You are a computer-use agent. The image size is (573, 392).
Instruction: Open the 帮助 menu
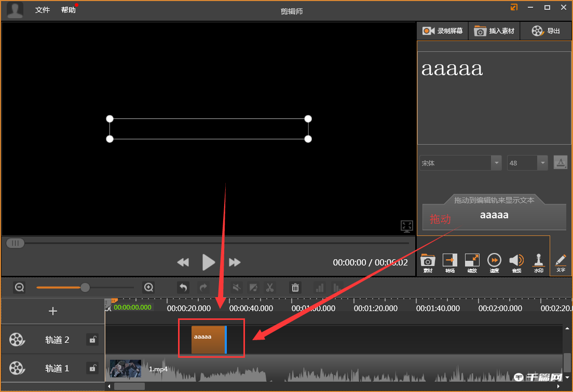coord(68,10)
